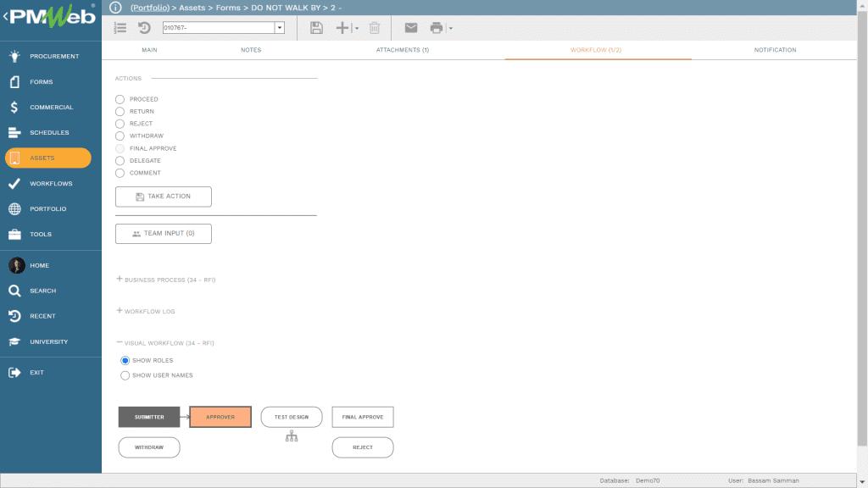The width and height of the screenshot is (868, 488).
Task: Select the Delegate radio button
Action: (120, 161)
